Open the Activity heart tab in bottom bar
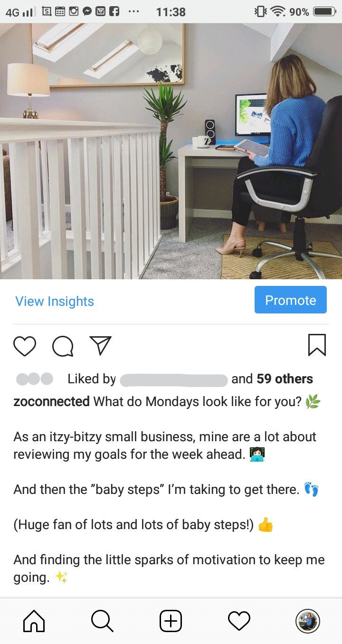The image size is (342, 644). 239,621
